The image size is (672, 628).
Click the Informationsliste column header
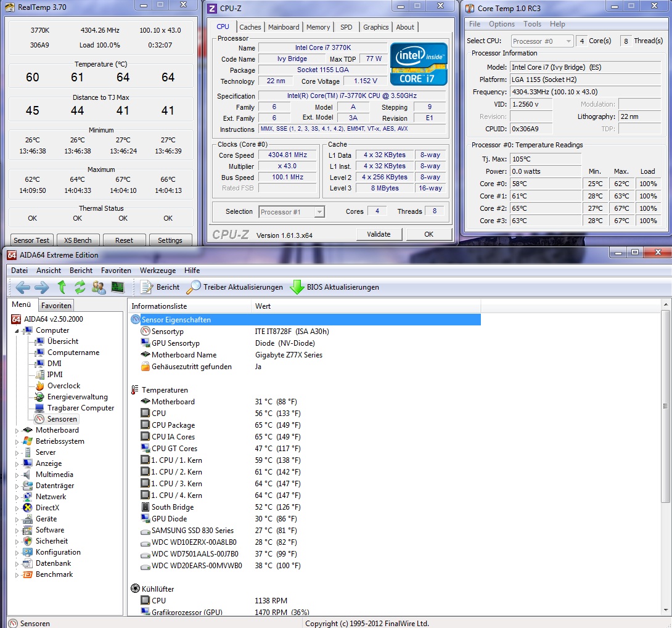(x=189, y=306)
